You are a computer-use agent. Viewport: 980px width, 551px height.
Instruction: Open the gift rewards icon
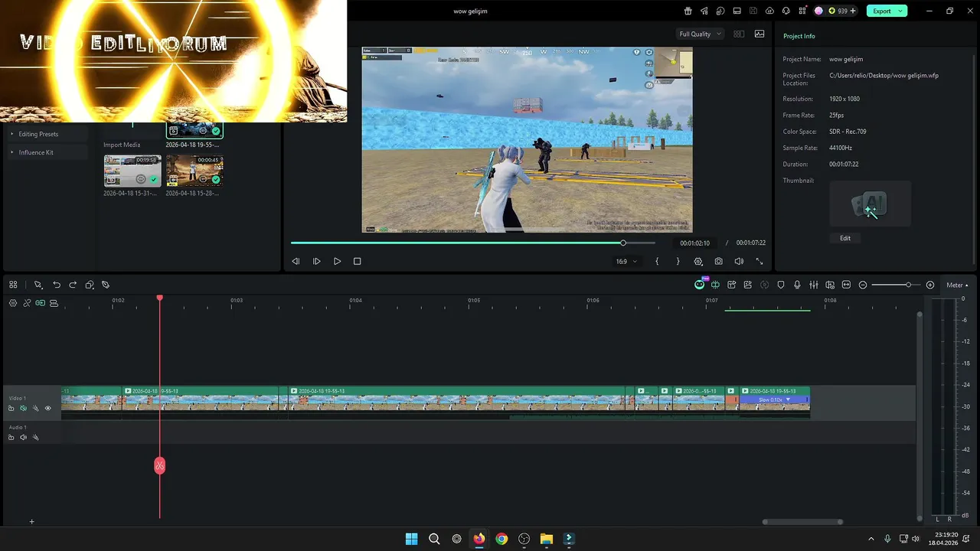(688, 11)
